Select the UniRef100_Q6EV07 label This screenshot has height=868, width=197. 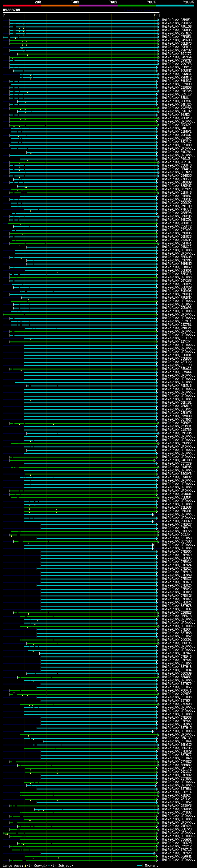[x=177, y=101]
